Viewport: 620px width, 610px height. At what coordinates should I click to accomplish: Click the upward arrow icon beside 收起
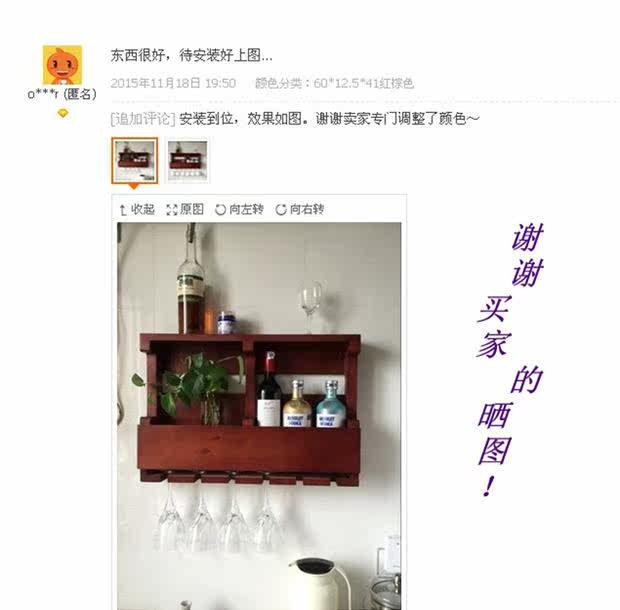pyautogui.click(x=123, y=210)
